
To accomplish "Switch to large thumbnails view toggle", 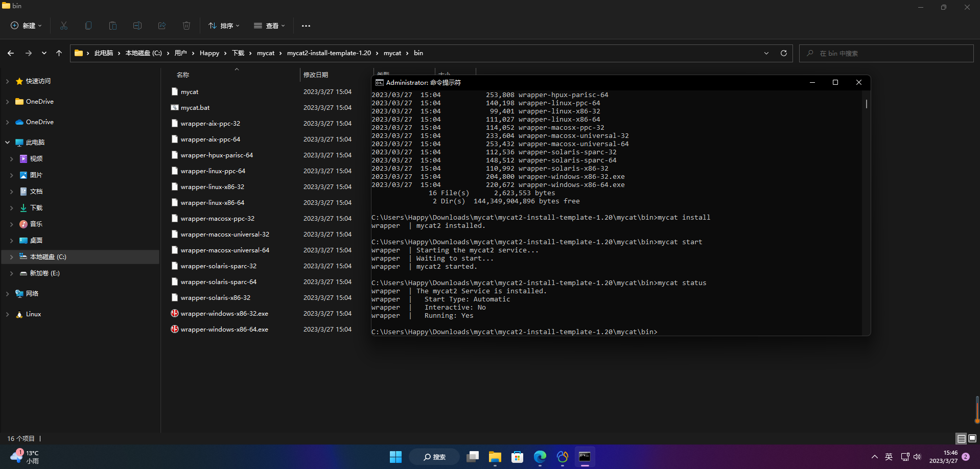I will click(x=972, y=438).
